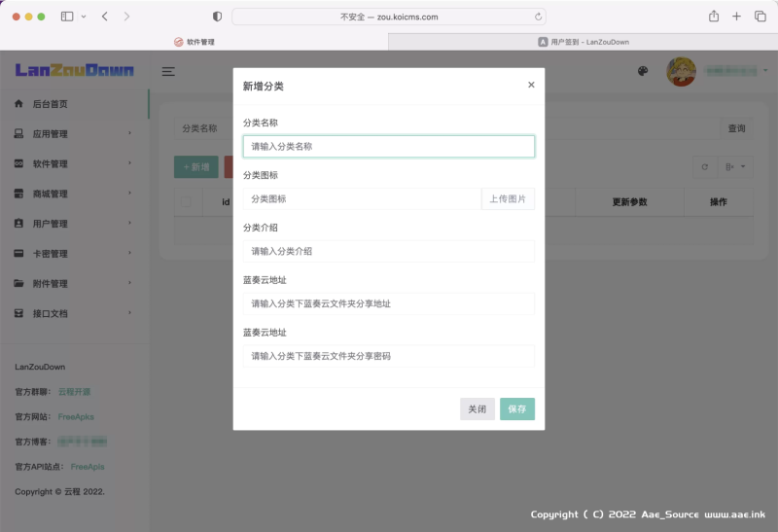Screen dimensions: 778x532
Task: Click the chevron next to 软件管理
Action: (x=130, y=162)
